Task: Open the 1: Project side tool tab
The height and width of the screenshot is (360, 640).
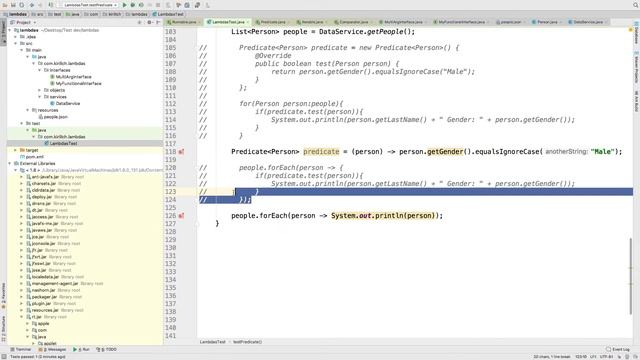Action: click(3, 32)
